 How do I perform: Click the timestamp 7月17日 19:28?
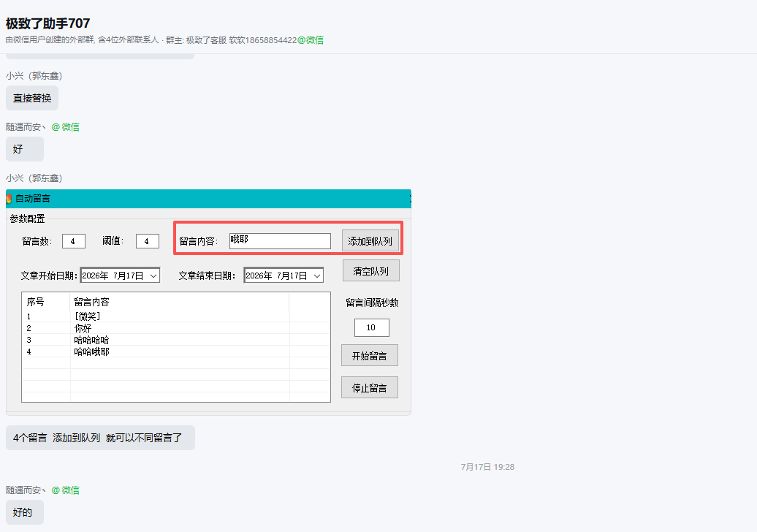(x=487, y=467)
